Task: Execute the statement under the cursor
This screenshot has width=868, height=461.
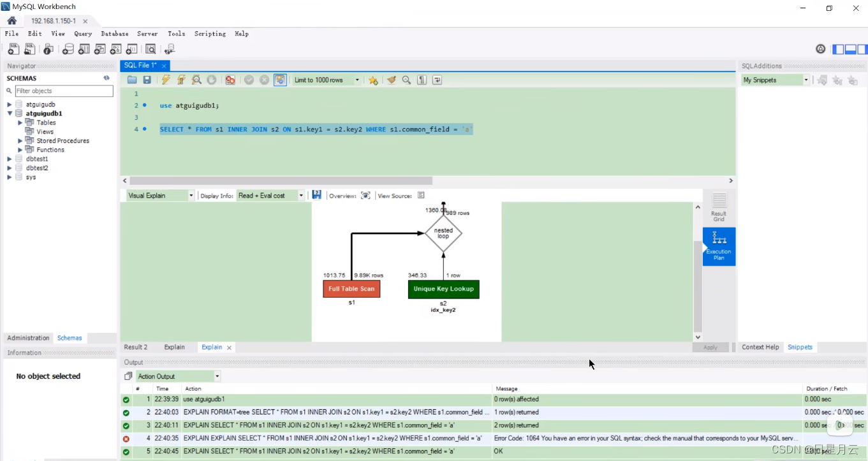Action: (x=182, y=80)
